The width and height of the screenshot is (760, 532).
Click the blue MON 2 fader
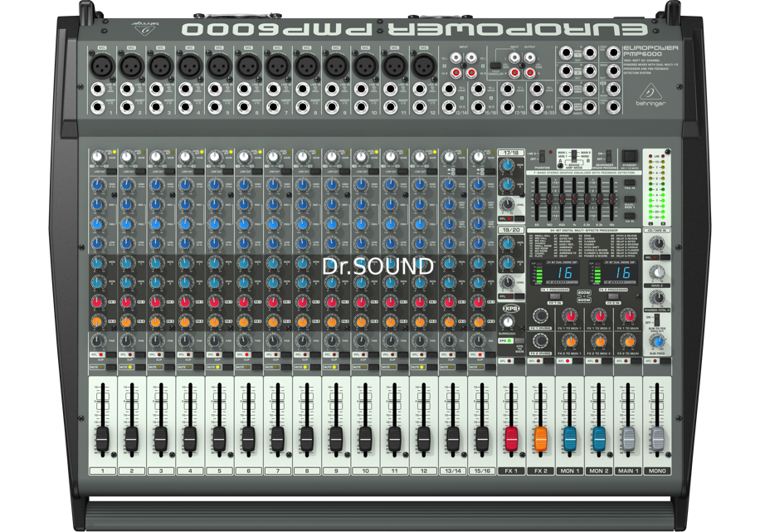pos(598,439)
